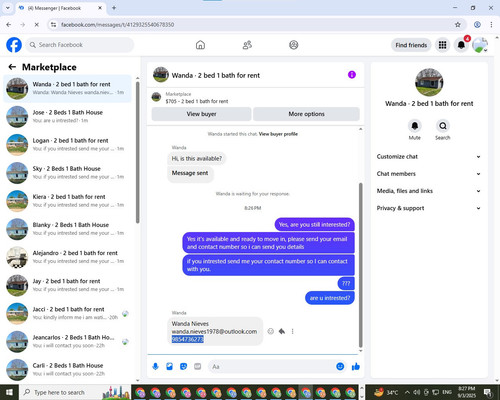Image resolution: width=500 pixels, height=400 pixels.
Task: Open Alejandro 2 bed 1 bath for rent chat
Action: (68, 257)
